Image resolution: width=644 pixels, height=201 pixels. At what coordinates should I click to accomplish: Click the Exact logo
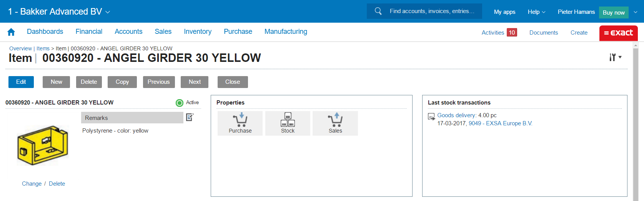(x=618, y=33)
